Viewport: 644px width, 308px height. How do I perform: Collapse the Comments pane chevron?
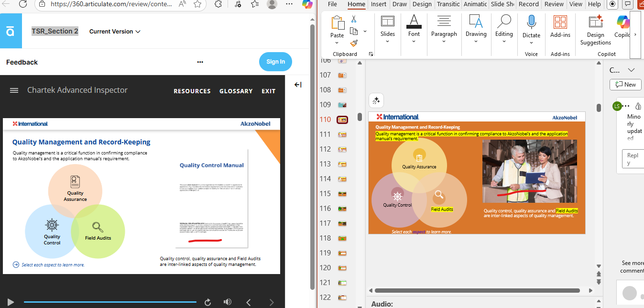[x=631, y=70]
